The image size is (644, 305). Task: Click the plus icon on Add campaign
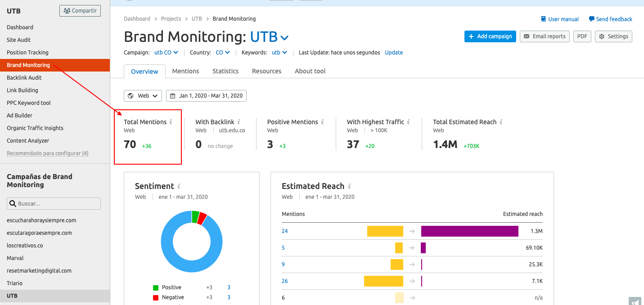pyautogui.click(x=471, y=36)
